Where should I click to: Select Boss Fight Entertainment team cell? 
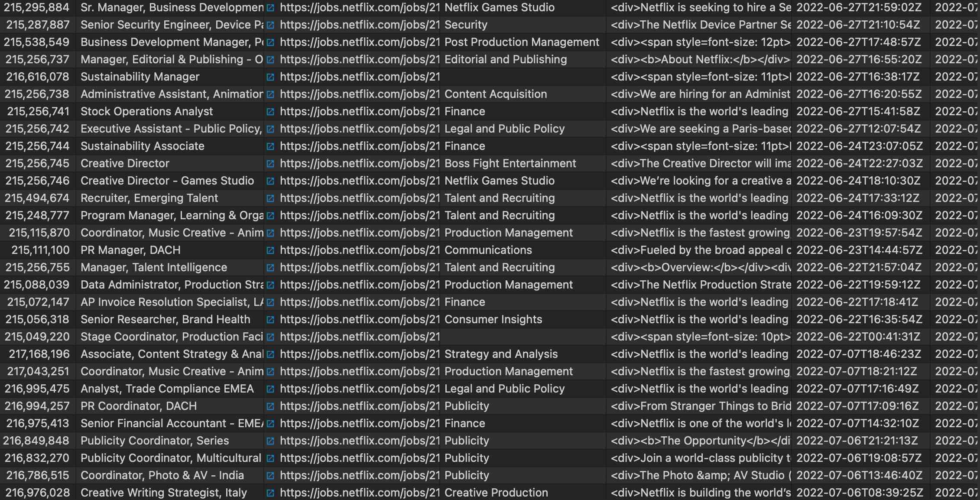(x=510, y=163)
